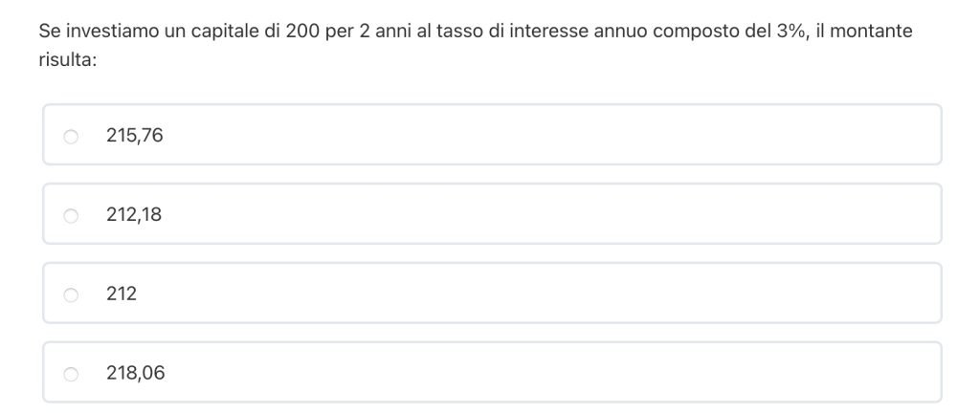Select the radio button for 215,76
Viewport: 980px width, 414px height.
(71, 137)
